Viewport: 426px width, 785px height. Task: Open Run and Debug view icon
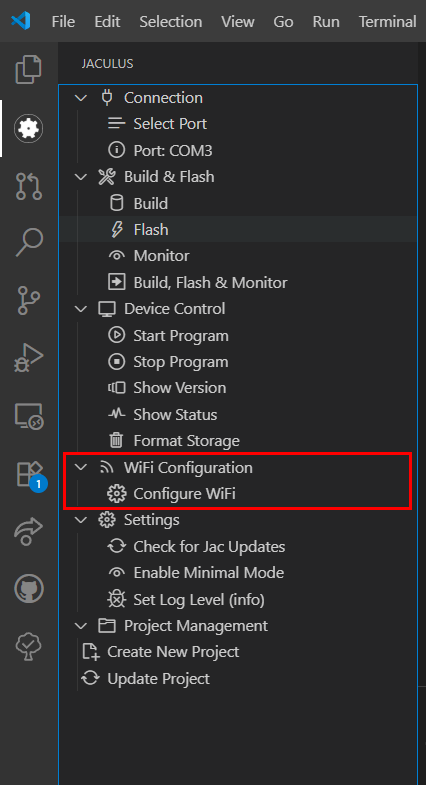[x=29, y=358]
